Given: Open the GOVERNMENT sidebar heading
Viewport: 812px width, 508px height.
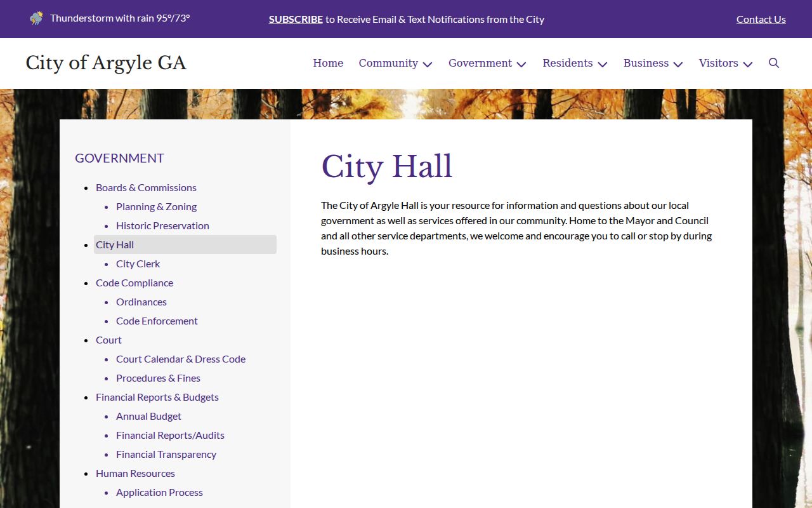Looking at the screenshot, I should pyautogui.click(x=119, y=158).
